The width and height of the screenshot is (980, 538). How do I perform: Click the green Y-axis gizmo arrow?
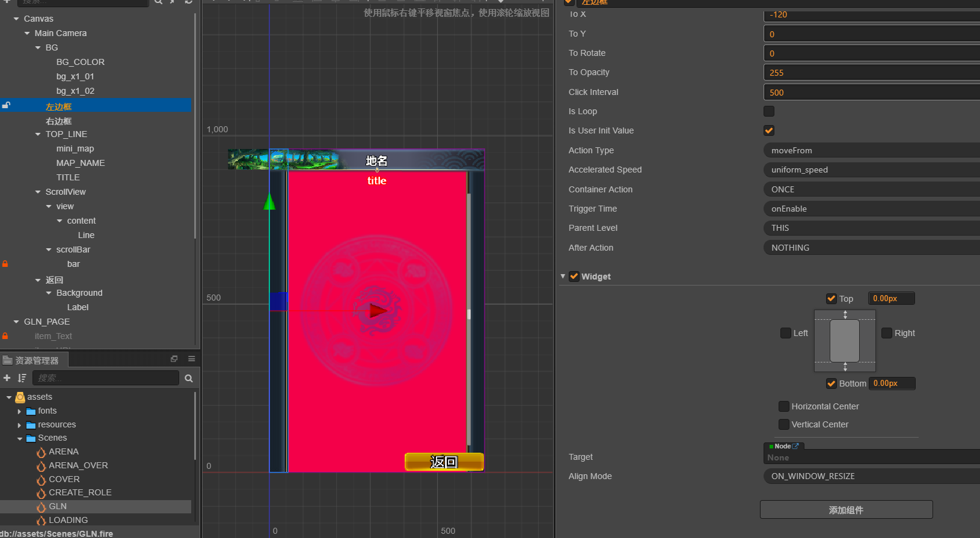(x=269, y=201)
